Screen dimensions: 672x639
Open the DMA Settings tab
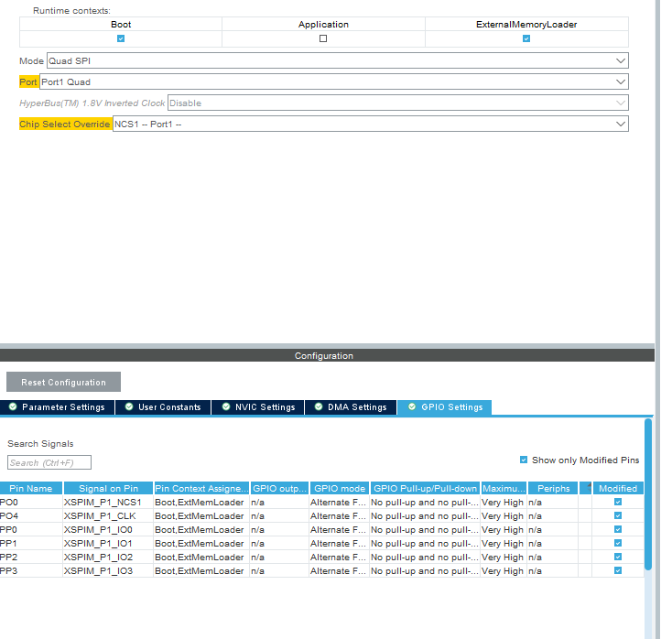pyautogui.click(x=351, y=407)
